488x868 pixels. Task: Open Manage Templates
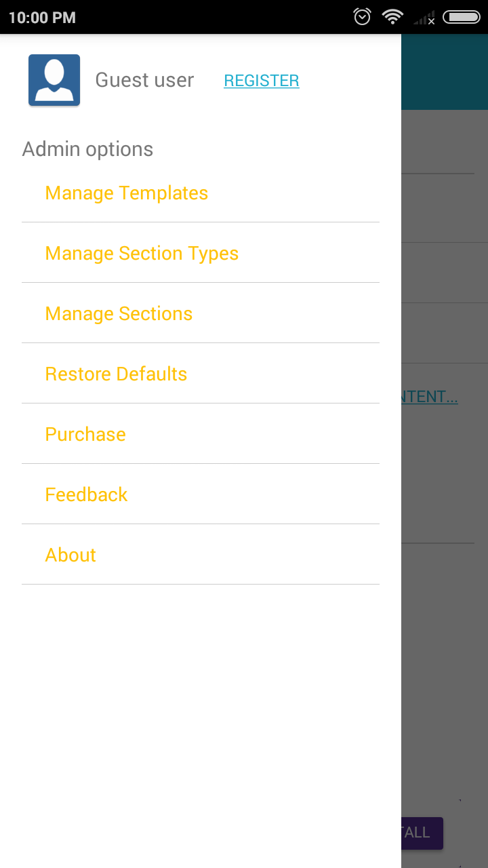(126, 193)
